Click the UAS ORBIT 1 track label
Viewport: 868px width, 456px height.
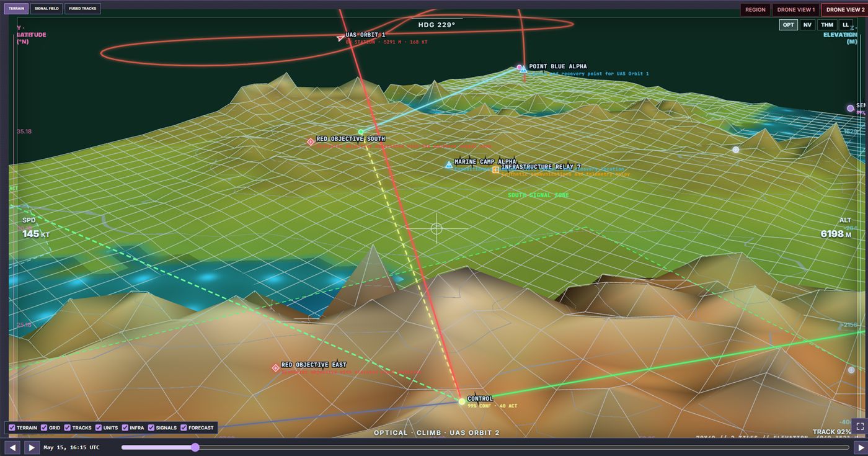pos(365,35)
